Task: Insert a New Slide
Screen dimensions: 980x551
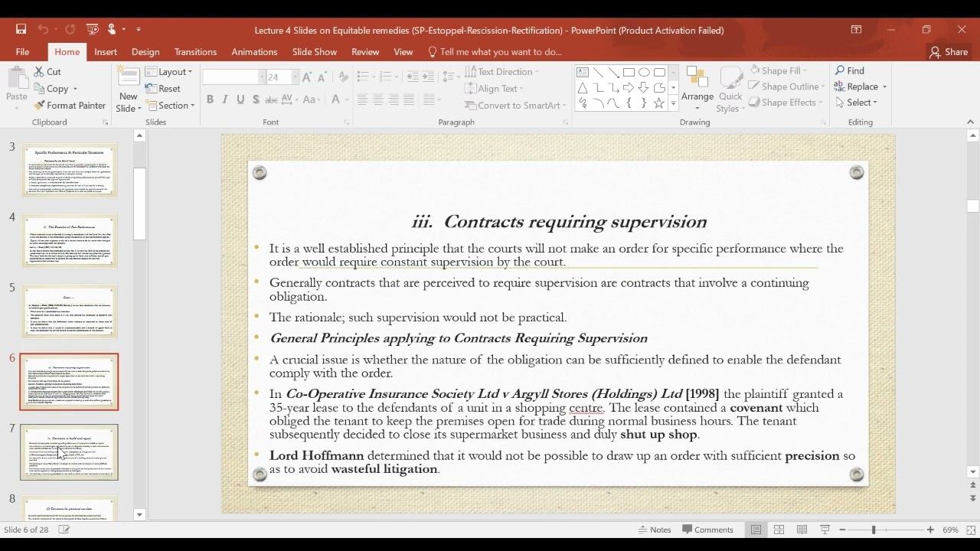Action: click(x=129, y=90)
